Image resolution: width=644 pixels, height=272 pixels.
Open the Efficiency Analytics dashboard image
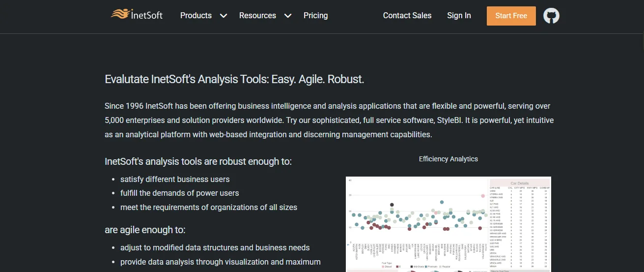[x=448, y=224]
